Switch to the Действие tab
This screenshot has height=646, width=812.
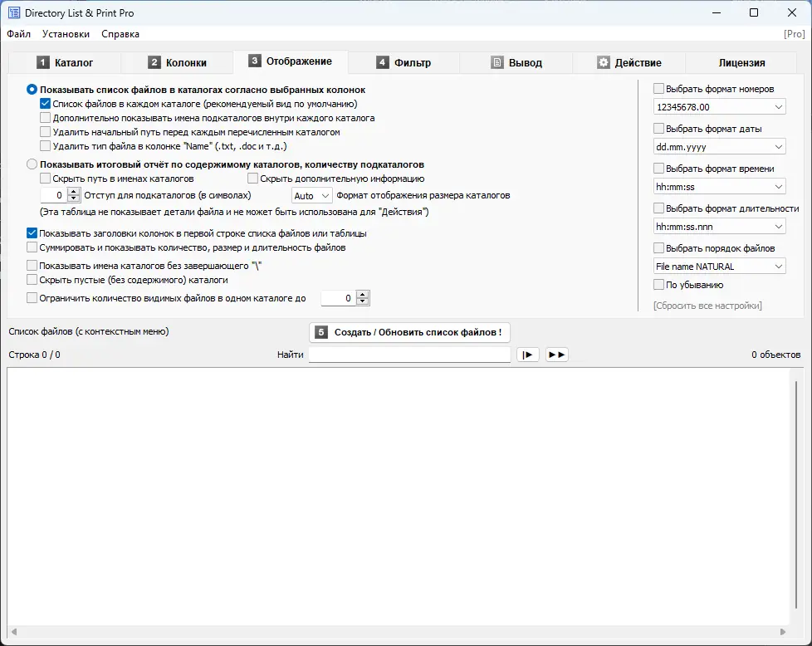[x=629, y=62]
